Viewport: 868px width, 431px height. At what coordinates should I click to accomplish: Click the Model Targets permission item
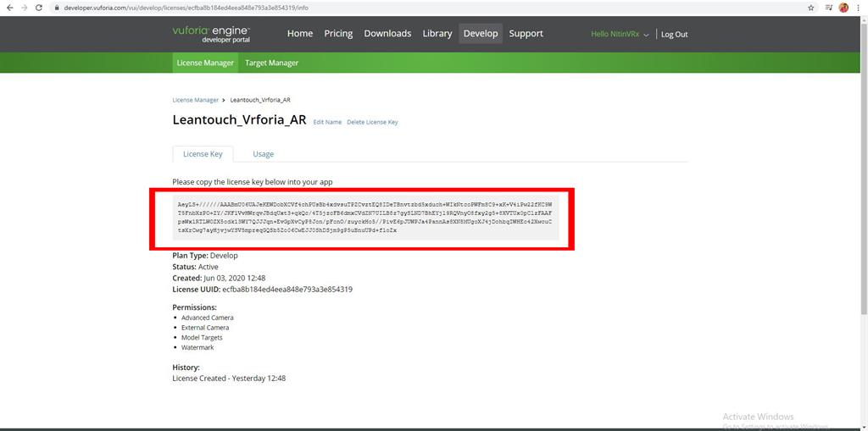pyautogui.click(x=202, y=338)
